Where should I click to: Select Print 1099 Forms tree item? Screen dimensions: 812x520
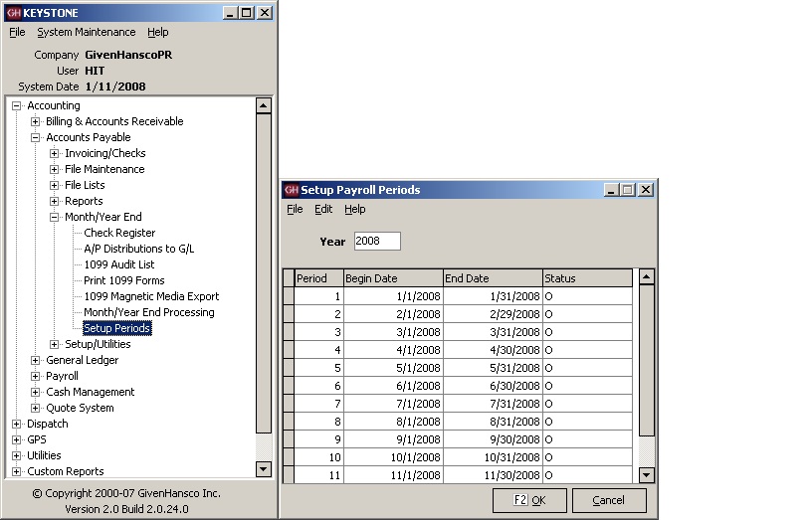tap(123, 280)
